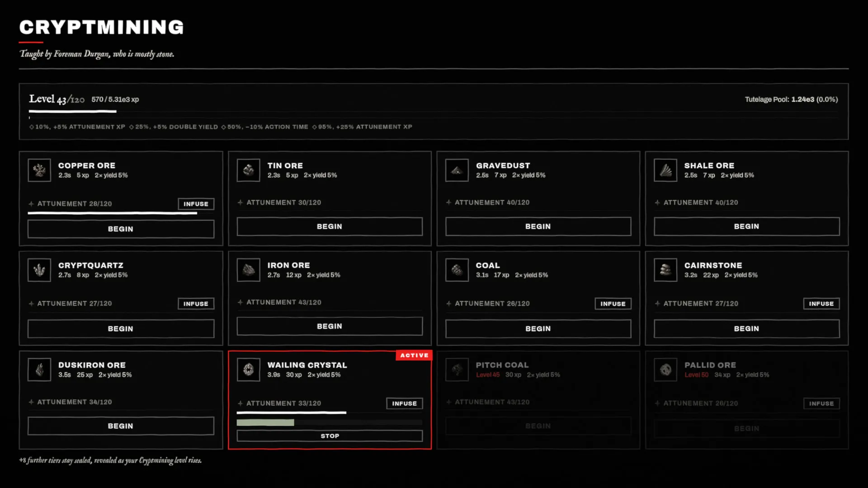868x488 pixels.
Task: Click the Iron Ore icon
Action: [x=248, y=270]
